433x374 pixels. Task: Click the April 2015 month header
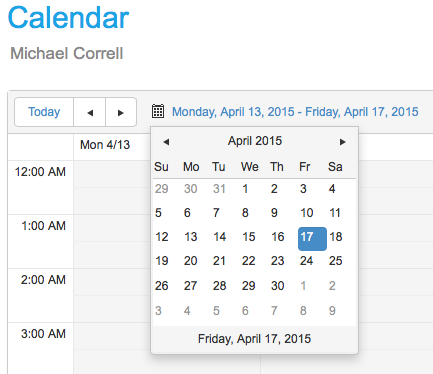255,141
